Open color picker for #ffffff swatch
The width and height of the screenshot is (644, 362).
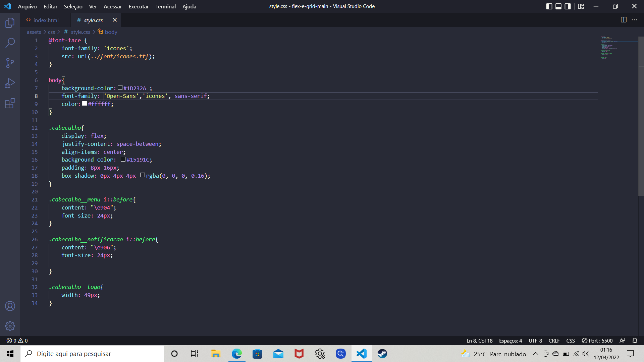point(85,104)
